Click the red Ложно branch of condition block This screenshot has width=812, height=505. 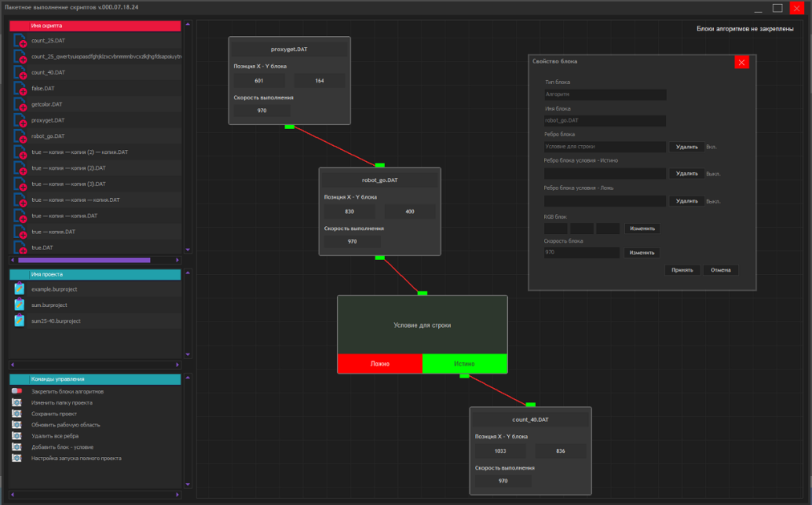tap(380, 364)
